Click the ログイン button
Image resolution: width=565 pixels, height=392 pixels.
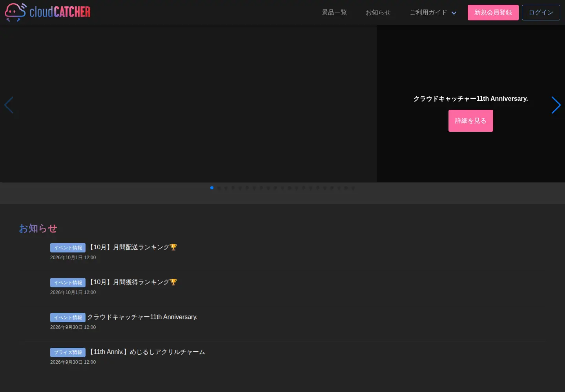tap(541, 13)
